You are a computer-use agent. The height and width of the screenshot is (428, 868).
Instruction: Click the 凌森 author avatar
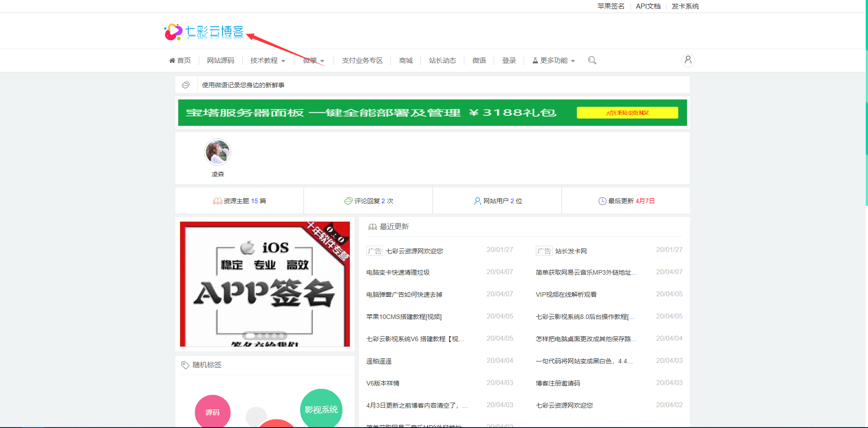[x=218, y=152]
